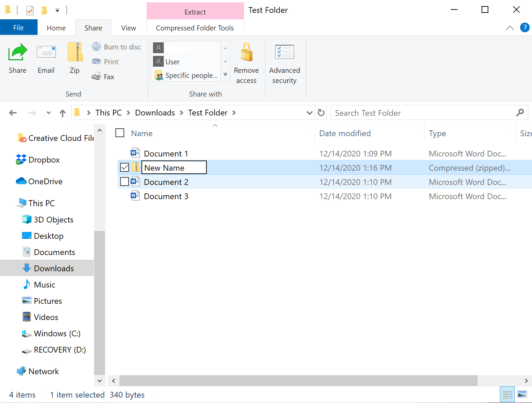
Task: Sort by the Type column header
Action: [x=437, y=133]
